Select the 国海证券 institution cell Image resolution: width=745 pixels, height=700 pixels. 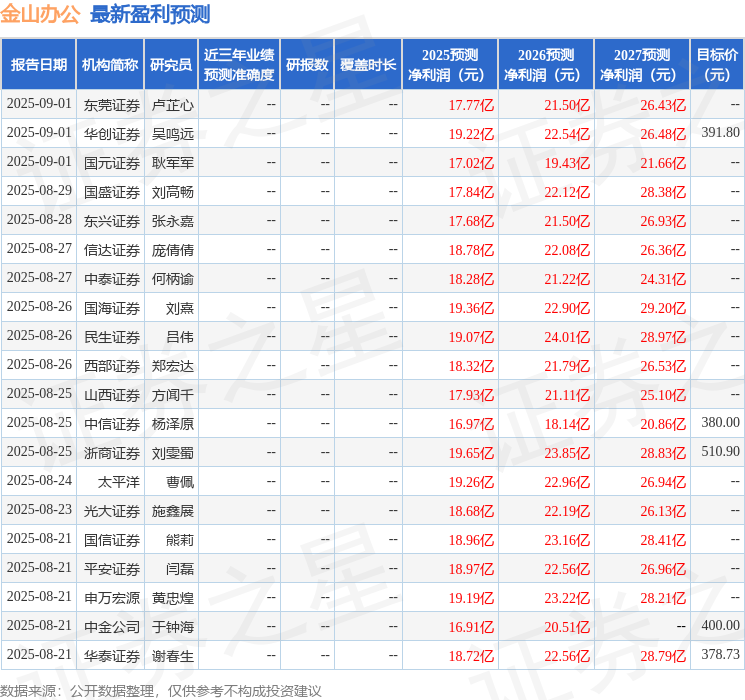click(x=112, y=308)
